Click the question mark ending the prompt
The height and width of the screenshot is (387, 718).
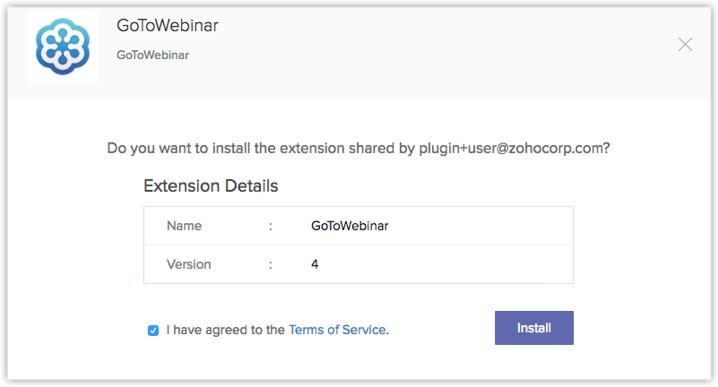pos(607,148)
